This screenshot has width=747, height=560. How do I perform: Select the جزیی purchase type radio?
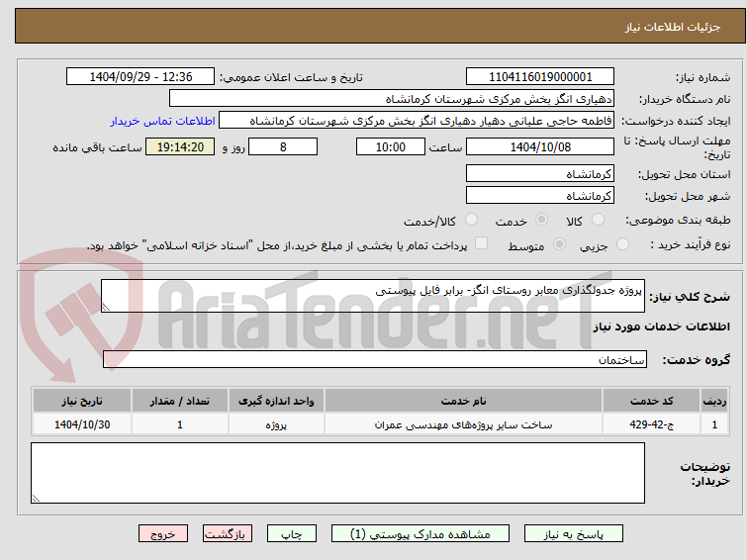[622, 244]
